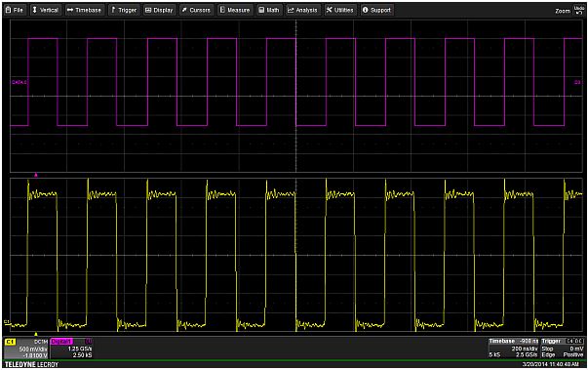Screen dimensions: 588x370
Task: Open the Timebase menu
Action: (x=85, y=10)
